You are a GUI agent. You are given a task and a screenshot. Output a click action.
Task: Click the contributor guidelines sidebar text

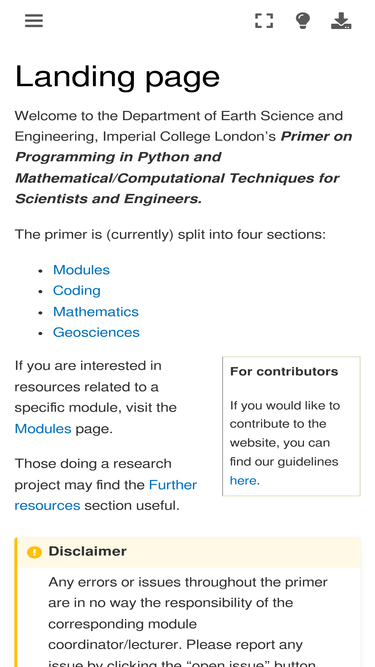(x=285, y=443)
